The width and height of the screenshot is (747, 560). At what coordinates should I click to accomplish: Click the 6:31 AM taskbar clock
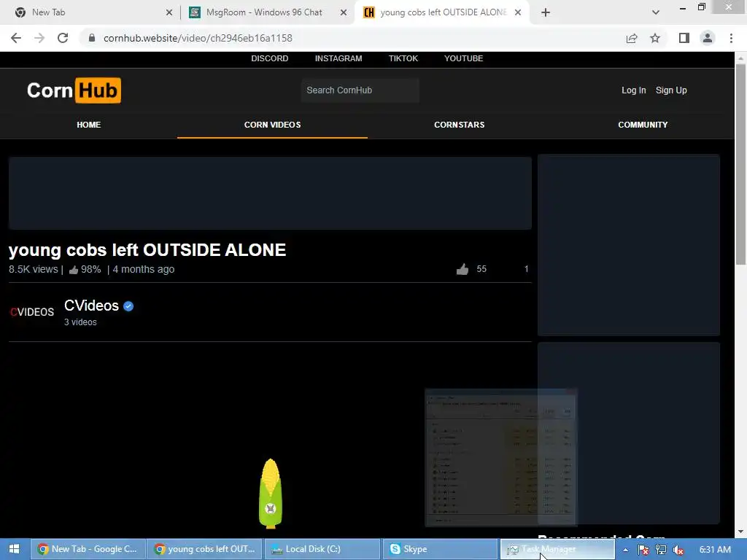click(715, 550)
